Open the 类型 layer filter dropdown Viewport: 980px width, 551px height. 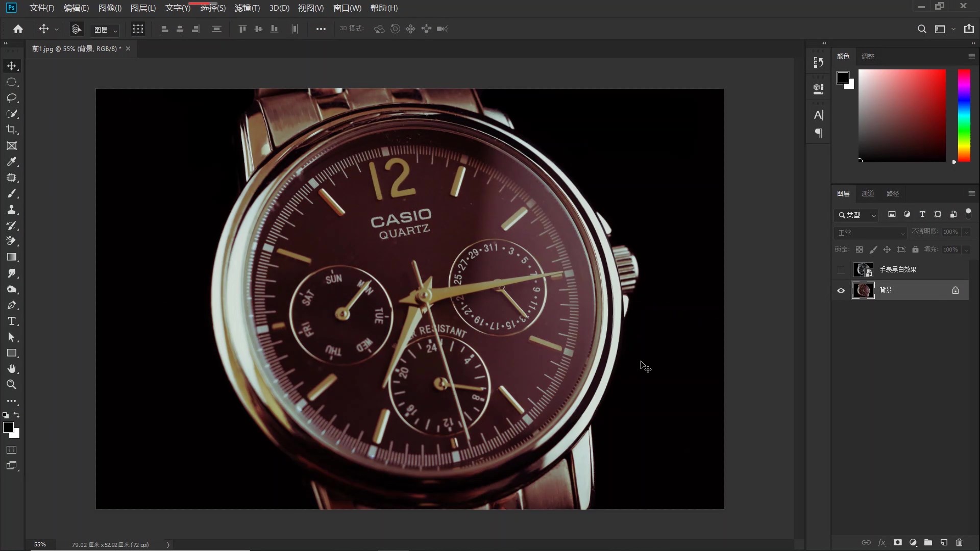pyautogui.click(x=857, y=215)
